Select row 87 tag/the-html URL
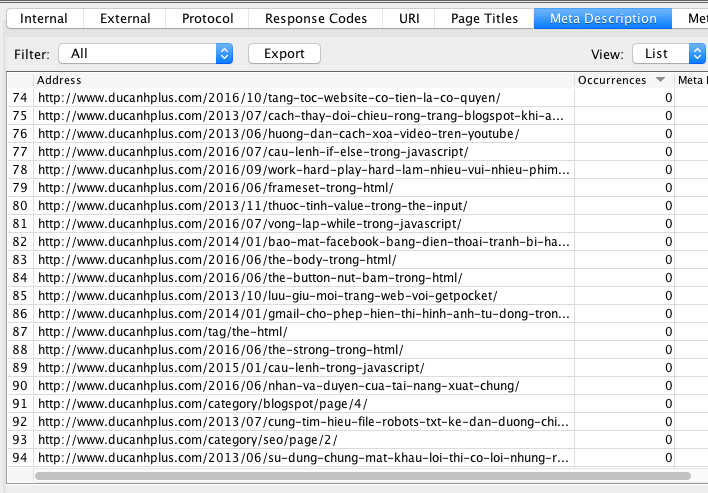This screenshot has width=708, height=493. tap(163, 332)
